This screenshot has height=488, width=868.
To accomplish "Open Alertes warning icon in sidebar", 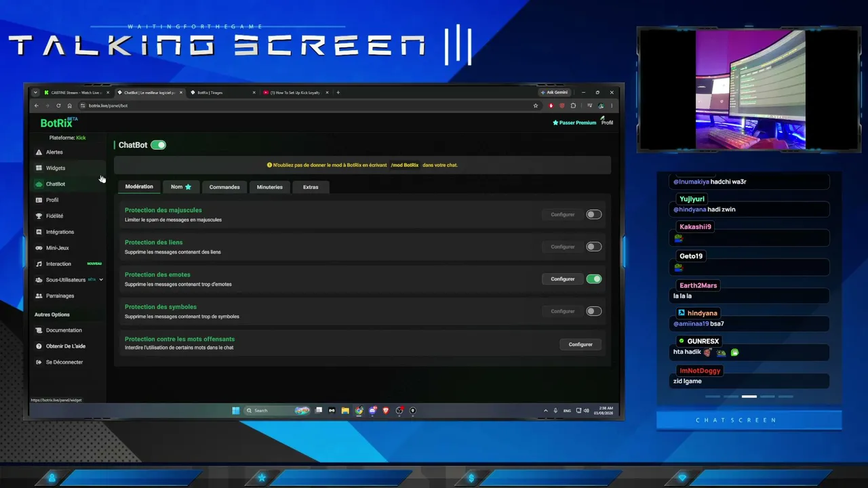I will 39,152.
